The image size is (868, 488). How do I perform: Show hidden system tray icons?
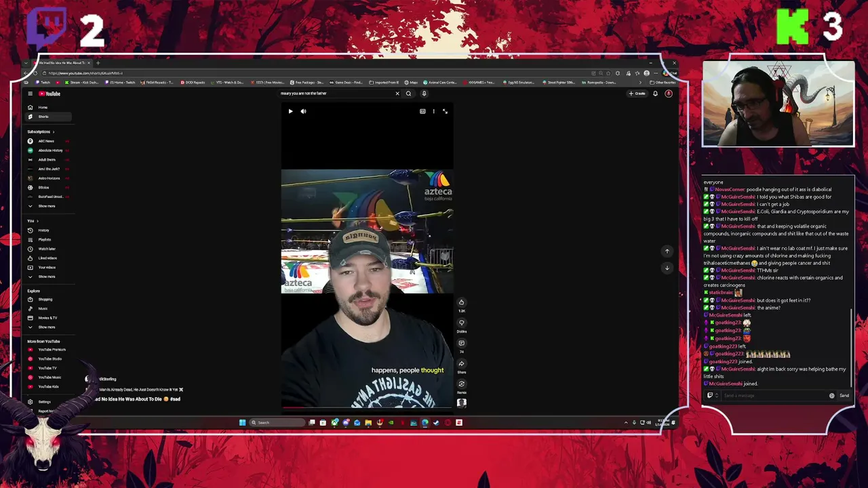click(626, 423)
